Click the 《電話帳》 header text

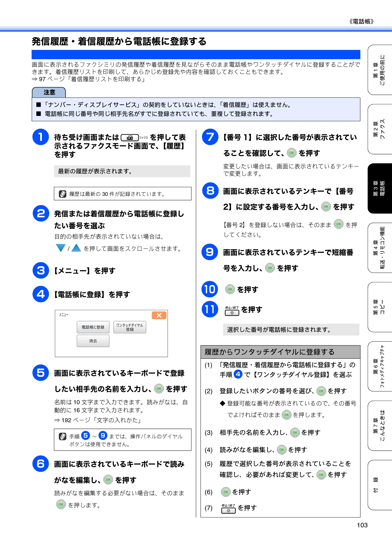click(361, 22)
